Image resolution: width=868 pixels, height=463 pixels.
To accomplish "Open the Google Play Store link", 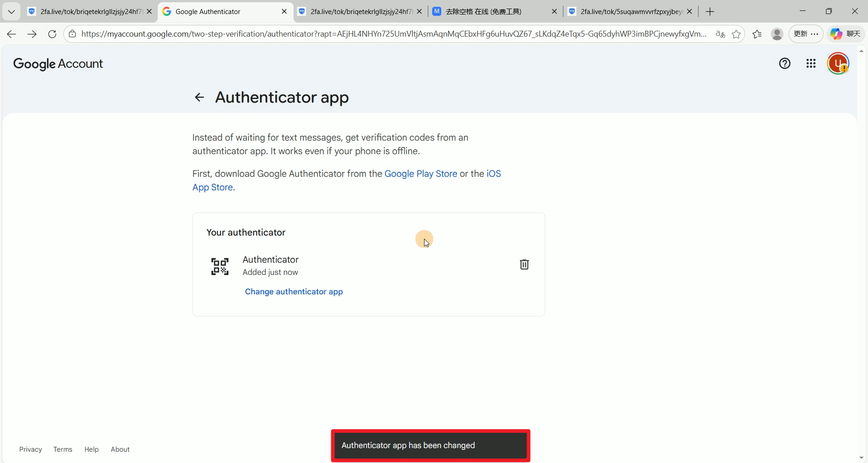I will click(420, 174).
